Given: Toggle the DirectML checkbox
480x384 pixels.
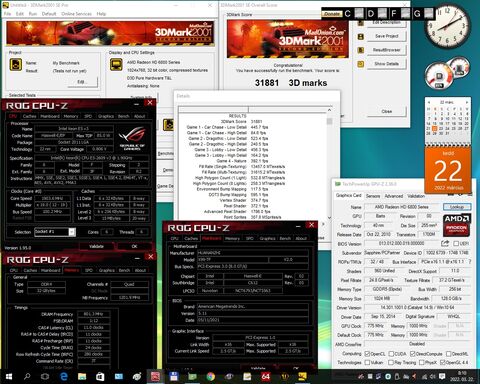Looking at the screenshot, I should point(449,354).
